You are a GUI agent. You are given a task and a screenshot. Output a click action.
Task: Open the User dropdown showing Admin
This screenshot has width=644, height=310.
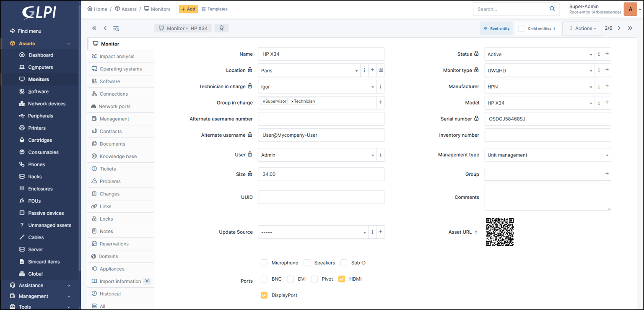pyautogui.click(x=317, y=155)
